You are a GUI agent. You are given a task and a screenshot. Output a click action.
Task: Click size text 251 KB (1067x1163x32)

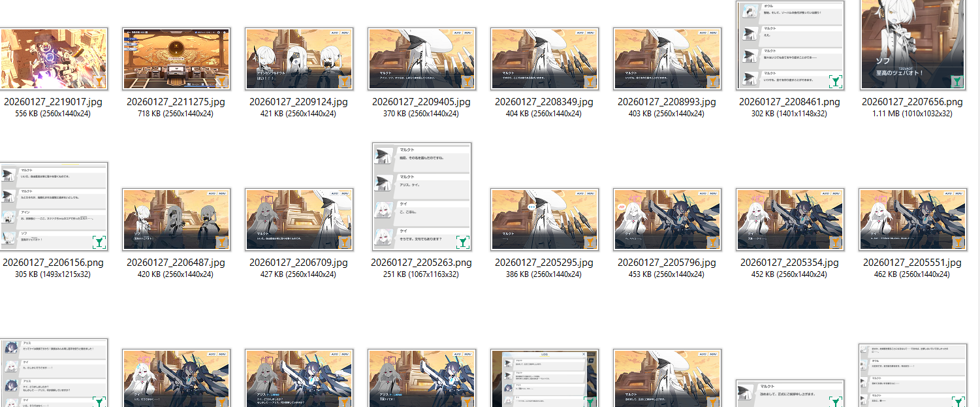421,274
